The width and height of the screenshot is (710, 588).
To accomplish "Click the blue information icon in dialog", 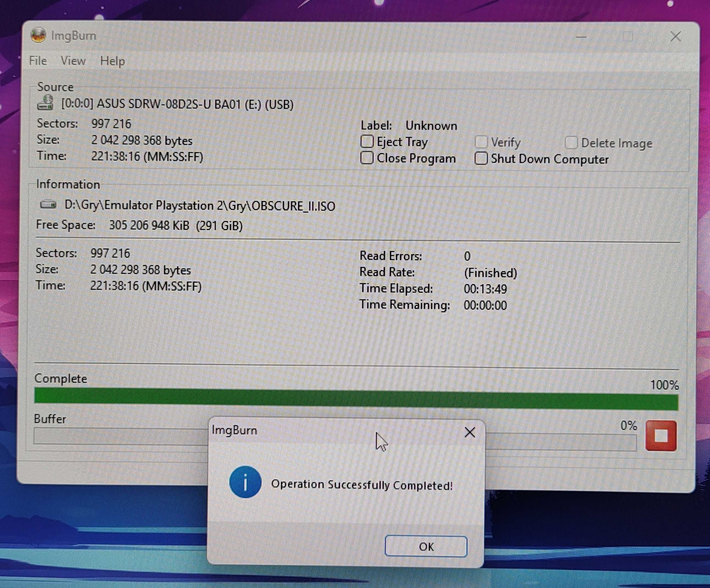I will coord(245,482).
